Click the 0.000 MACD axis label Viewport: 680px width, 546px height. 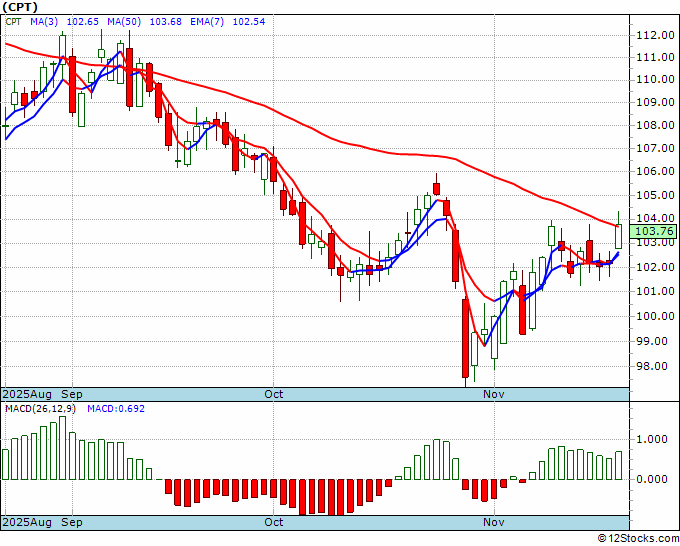652,479
